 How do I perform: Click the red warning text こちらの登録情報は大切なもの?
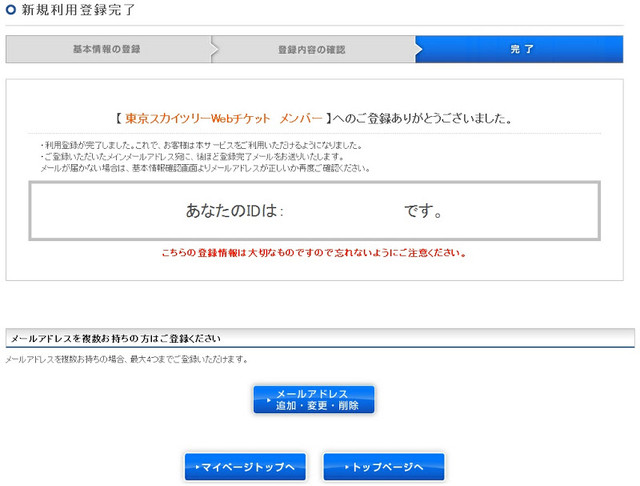click(313, 253)
